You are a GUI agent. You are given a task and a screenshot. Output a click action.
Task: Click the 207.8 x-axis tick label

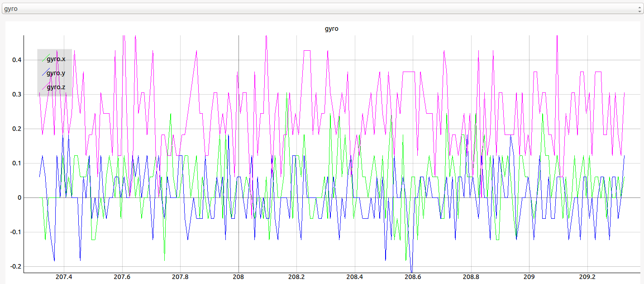pos(180,277)
